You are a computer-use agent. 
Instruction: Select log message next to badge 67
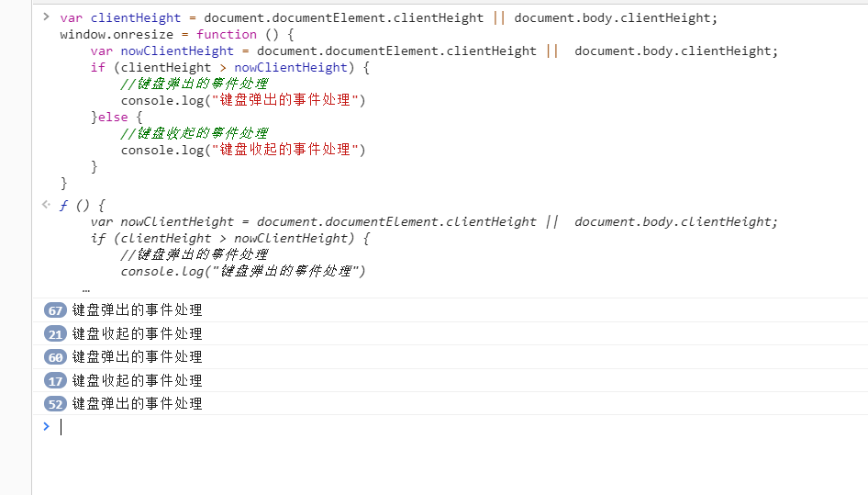point(137,309)
